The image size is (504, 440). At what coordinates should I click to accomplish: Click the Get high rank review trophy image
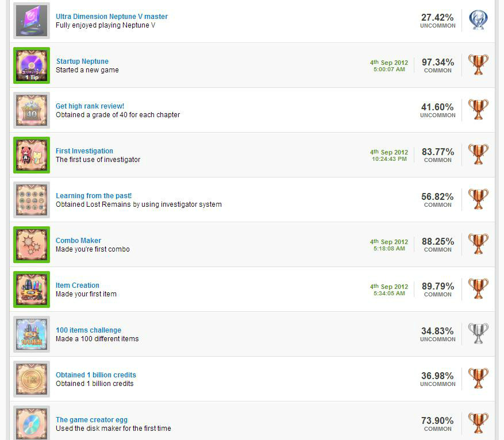coord(32,110)
